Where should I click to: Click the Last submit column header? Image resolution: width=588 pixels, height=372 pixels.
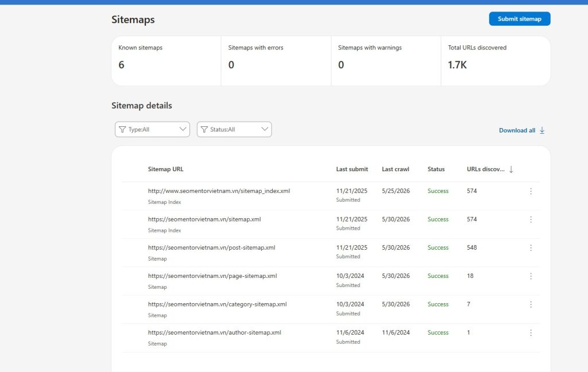point(352,169)
